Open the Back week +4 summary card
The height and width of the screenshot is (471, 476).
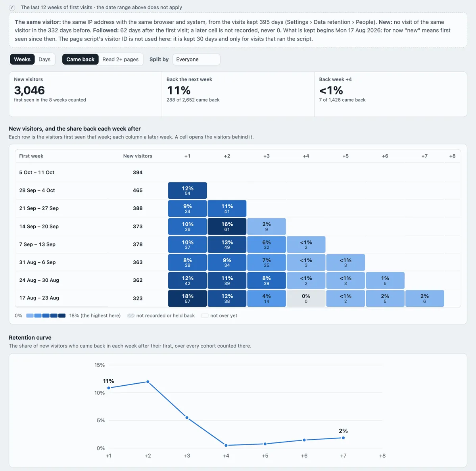pyautogui.click(x=391, y=94)
